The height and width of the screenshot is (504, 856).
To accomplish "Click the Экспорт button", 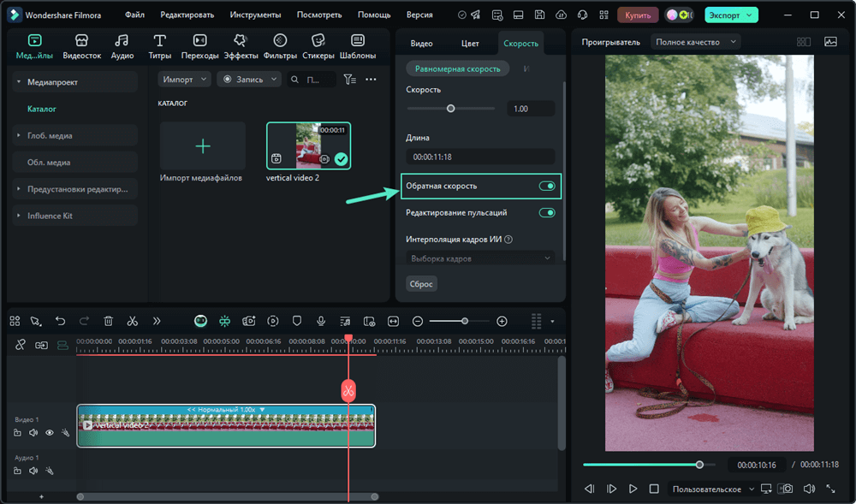I will click(731, 15).
